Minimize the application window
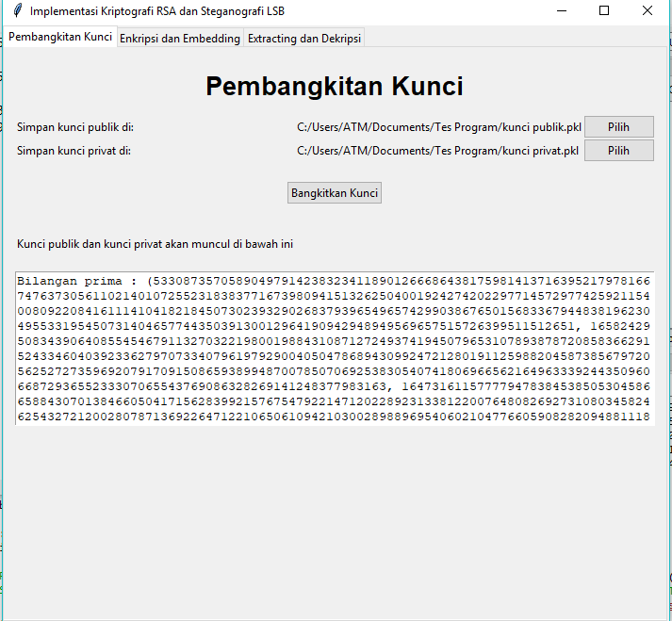 pyautogui.click(x=562, y=10)
